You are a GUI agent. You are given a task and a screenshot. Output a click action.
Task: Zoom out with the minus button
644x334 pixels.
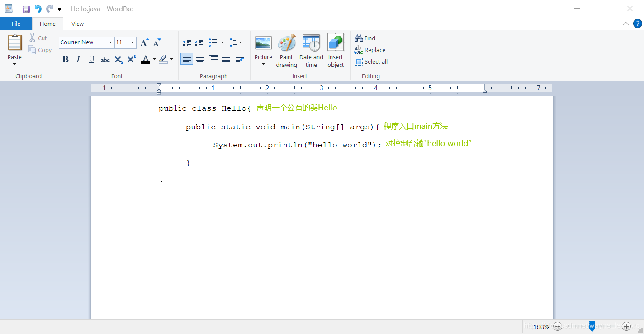click(x=558, y=326)
